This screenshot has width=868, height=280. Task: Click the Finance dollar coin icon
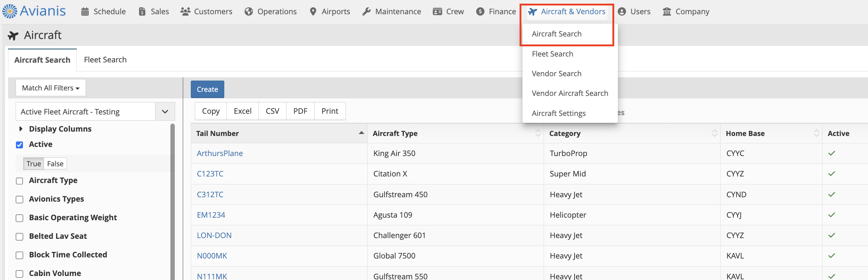[480, 12]
